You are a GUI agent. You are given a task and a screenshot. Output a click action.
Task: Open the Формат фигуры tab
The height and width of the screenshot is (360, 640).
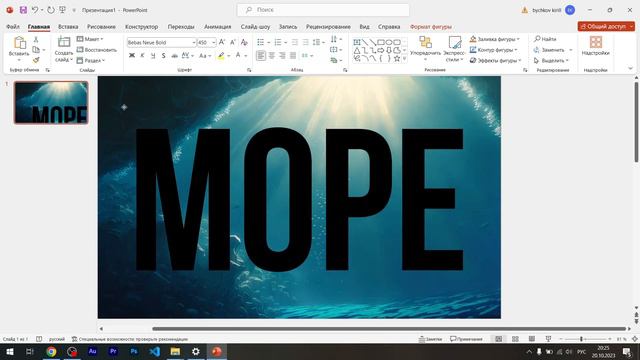pyautogui.click(x=431, y=27)
